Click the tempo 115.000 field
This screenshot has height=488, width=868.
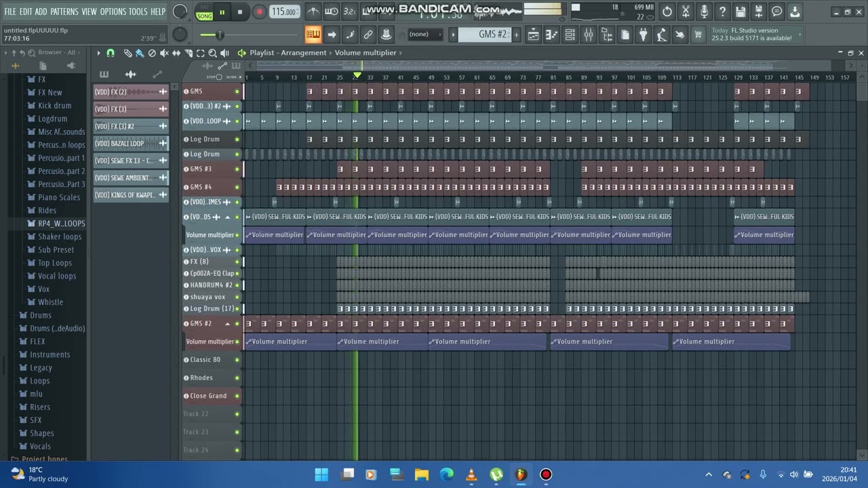[x=284, y=12]
